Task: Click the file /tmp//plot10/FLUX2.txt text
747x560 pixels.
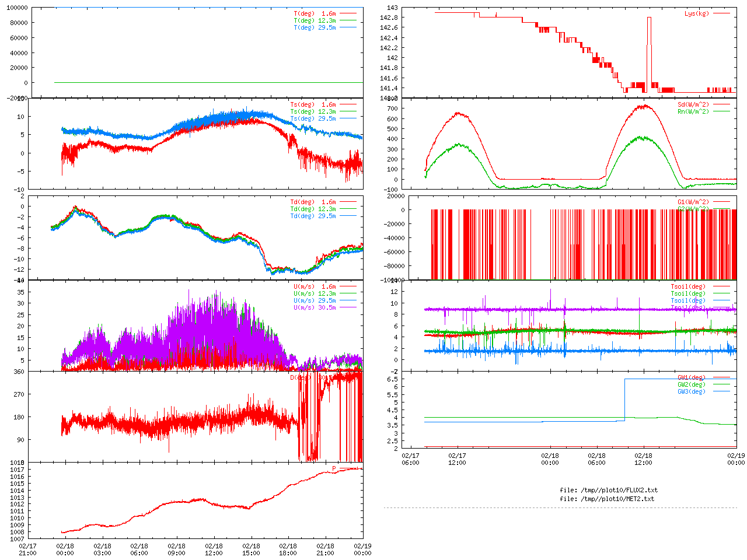Action: pos(608,490)
